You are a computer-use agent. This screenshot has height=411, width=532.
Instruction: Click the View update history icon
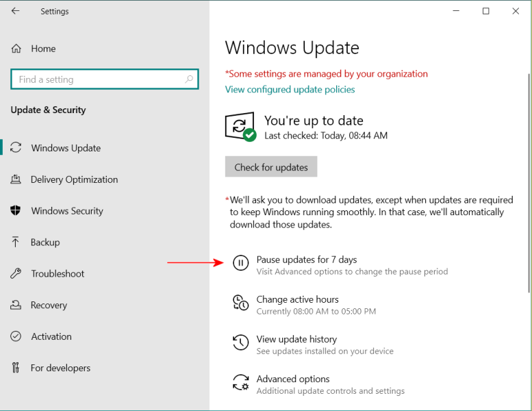point(240,342)
